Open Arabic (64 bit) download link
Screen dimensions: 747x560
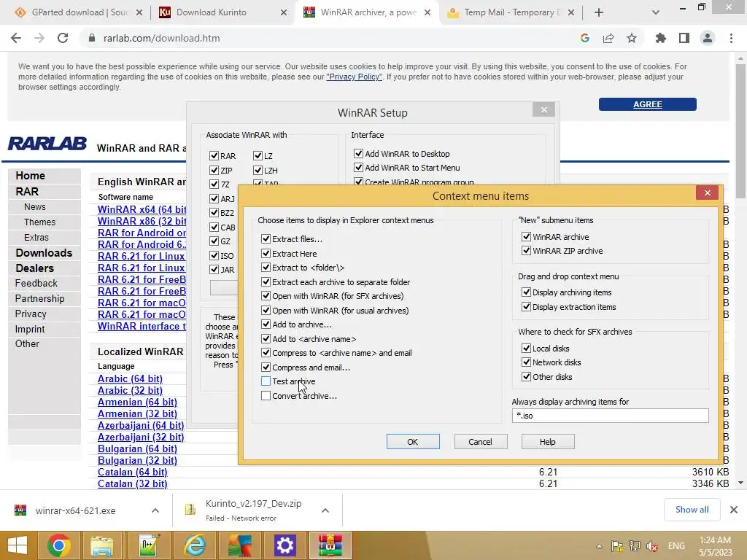tap(130, 378)
